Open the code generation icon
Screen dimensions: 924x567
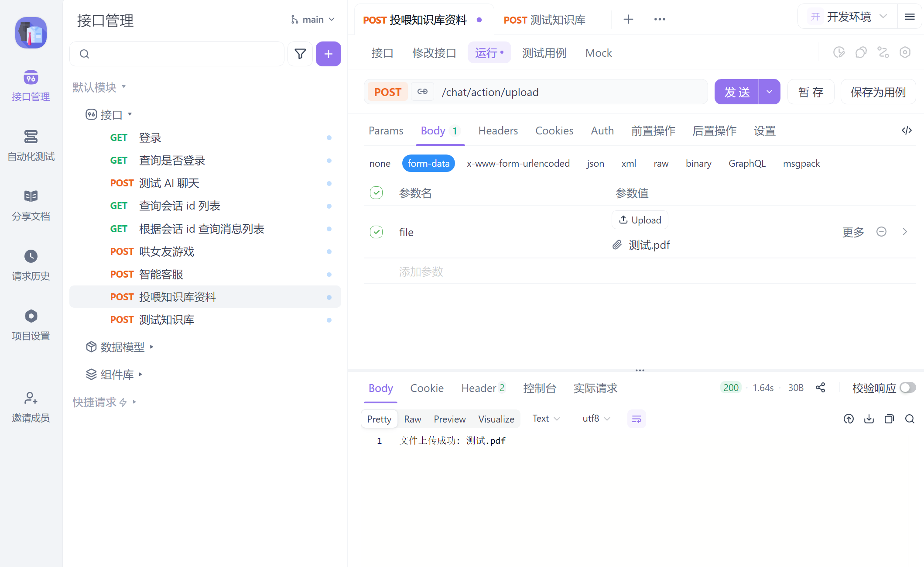(907, 131)
